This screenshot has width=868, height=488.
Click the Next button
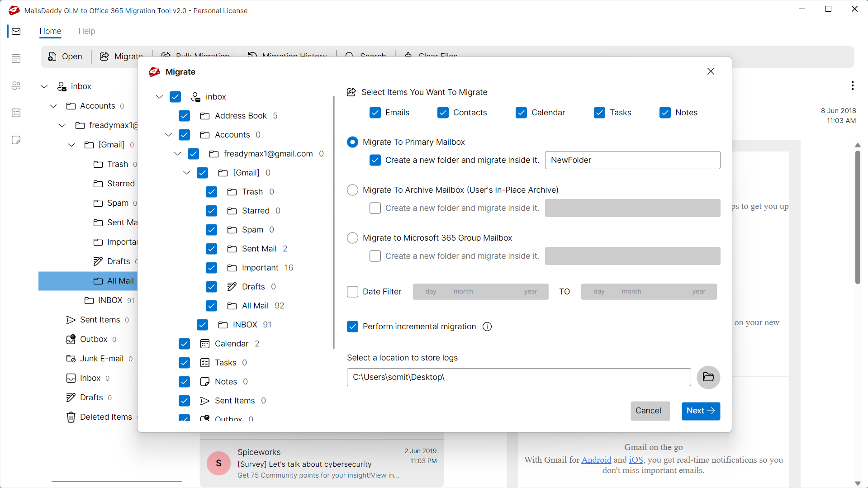[701, 411]
